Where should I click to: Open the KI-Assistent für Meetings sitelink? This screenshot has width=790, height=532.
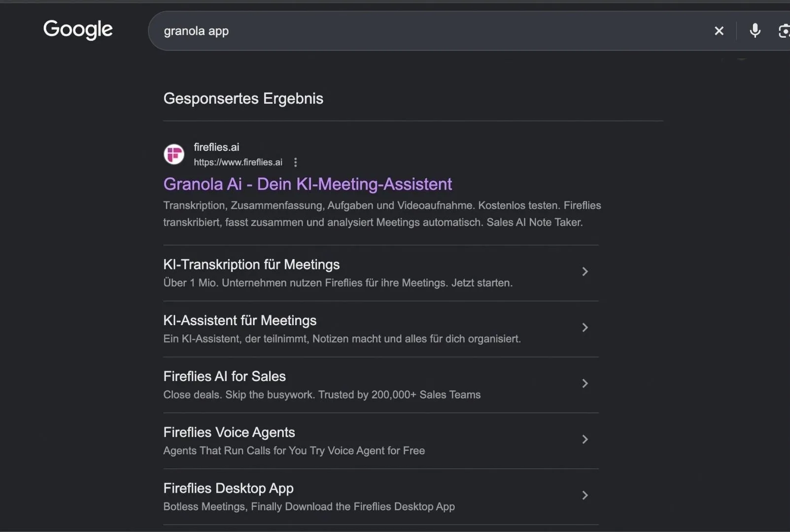click(x=240, y=321)
